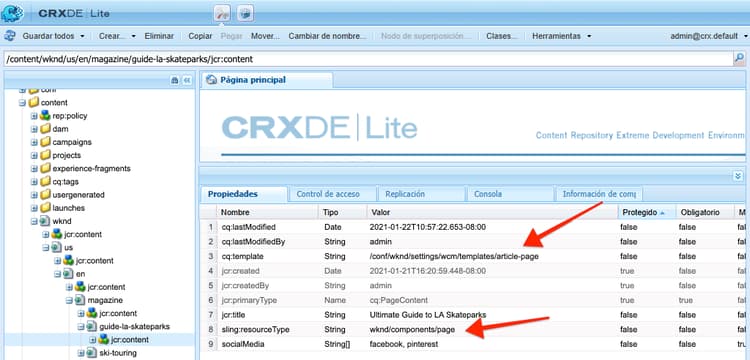The width and height of the screenshot is (750, 360).
Task: Click the value Ultimate Guide to LA Skateparks
Action: click(x=428, y=315)
